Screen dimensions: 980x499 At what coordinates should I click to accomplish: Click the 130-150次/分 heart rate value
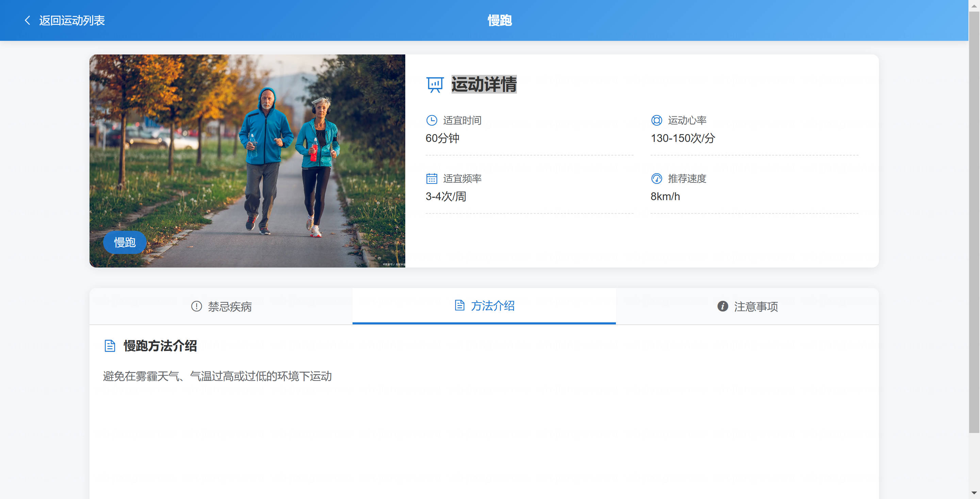click(683, 138)
